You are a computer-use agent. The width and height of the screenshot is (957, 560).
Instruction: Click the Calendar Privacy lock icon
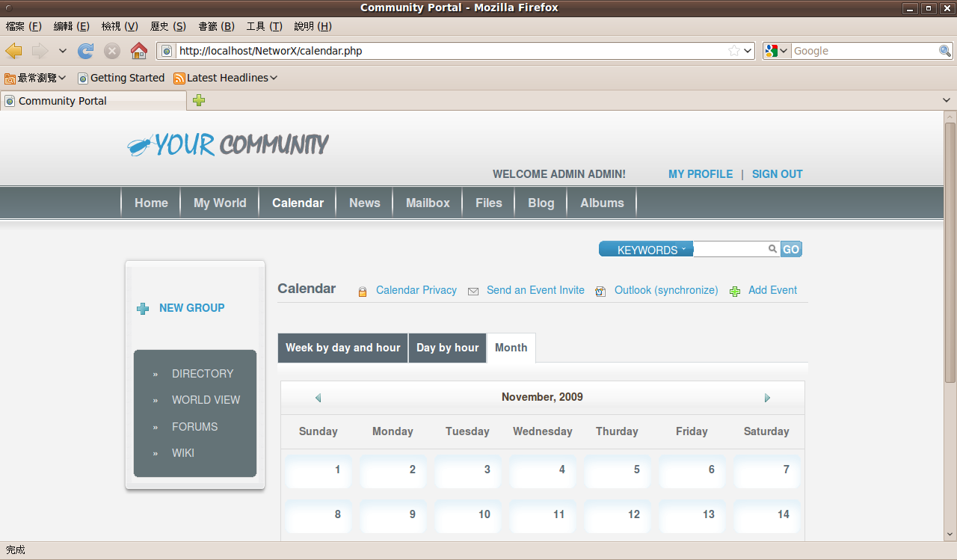click(363, 292)
